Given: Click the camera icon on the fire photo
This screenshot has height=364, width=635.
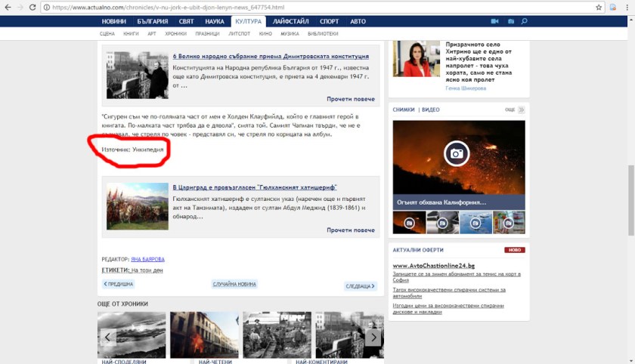Looking at the screenshot, I should pos(457,153).
